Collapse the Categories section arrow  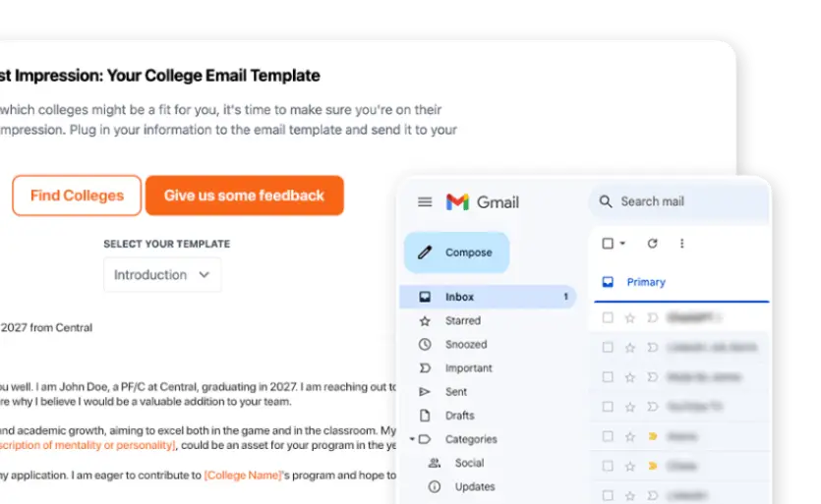(412, 439)
